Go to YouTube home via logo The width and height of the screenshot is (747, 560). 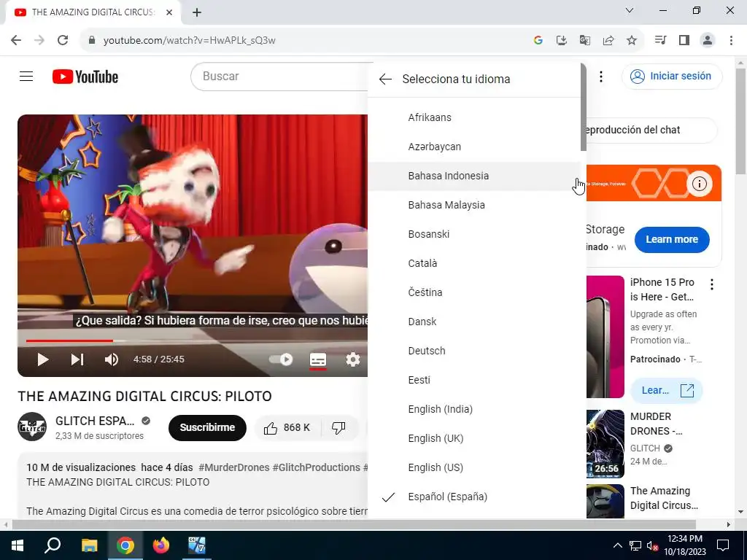pyautogui.click(x=85, y=77)
